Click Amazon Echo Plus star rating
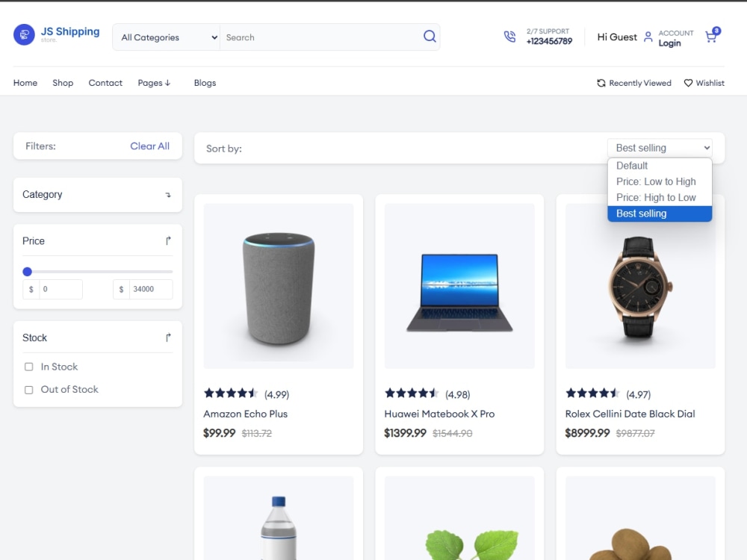The image size is (747, 560). [231, 393]
